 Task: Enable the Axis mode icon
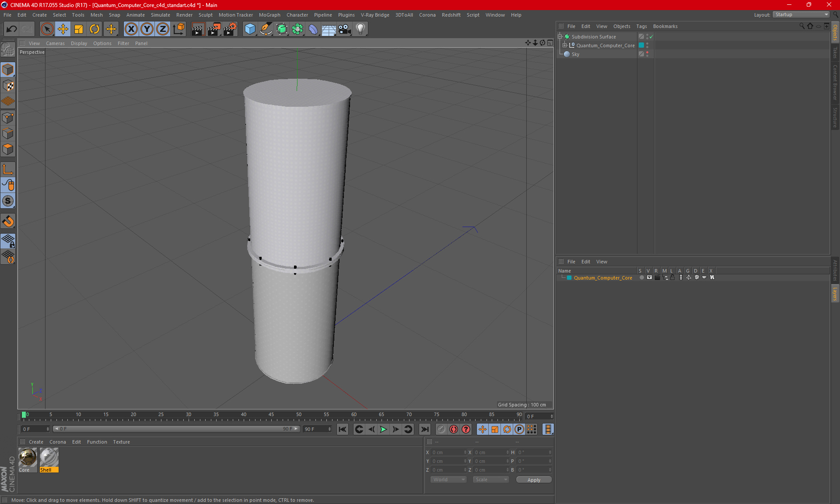(8, 169)
